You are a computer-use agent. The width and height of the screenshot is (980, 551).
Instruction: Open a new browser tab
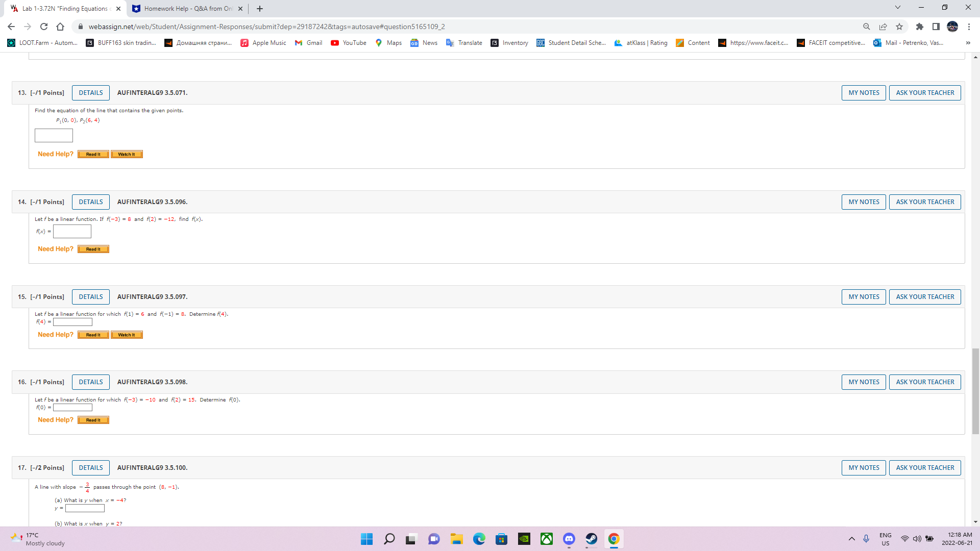[260, 9]
